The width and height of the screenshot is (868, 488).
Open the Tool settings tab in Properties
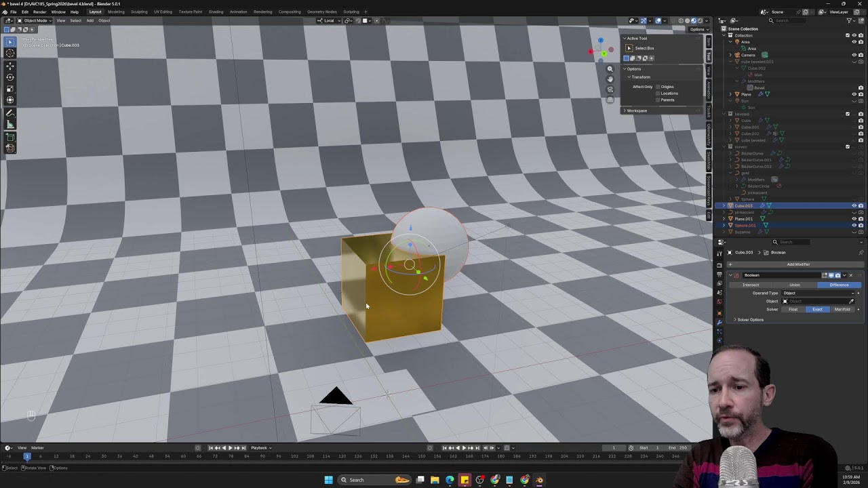tap(719, 254)
